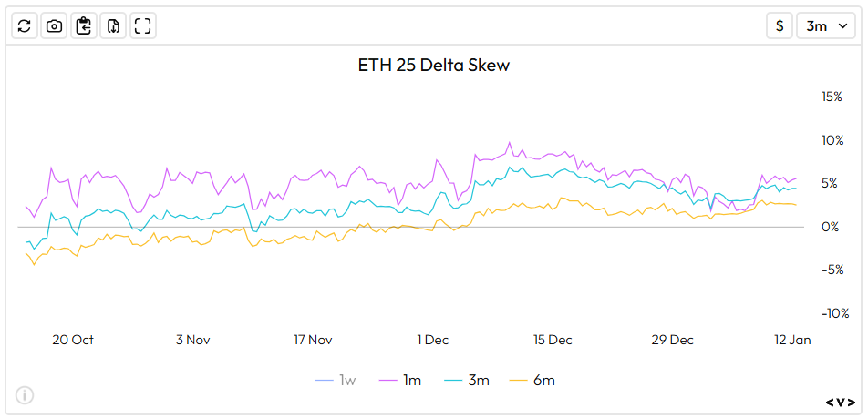Screen dimensions: 868x418
Task: Click the refresh chart data icon
Action: pos(25,25)
